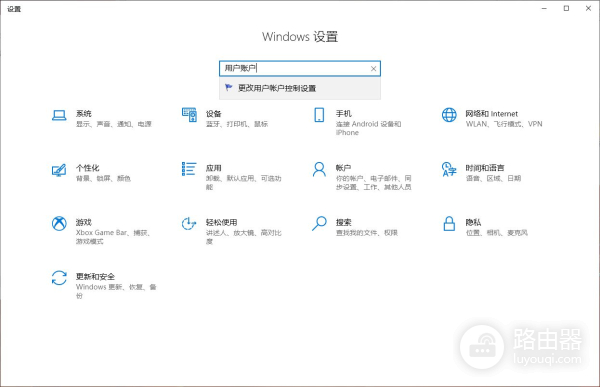The height and width of the screenshot is (387, 600).
Task: Open 网络和 Internet label
Action: coord(492,114)
